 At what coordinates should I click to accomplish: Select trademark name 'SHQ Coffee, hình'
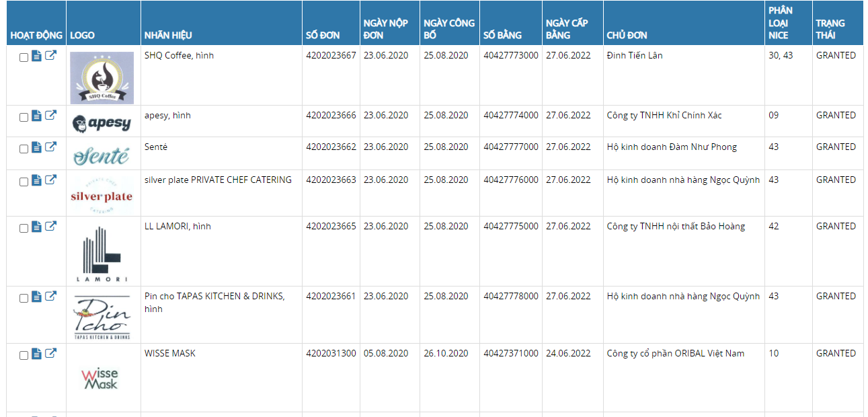point(179,56)
